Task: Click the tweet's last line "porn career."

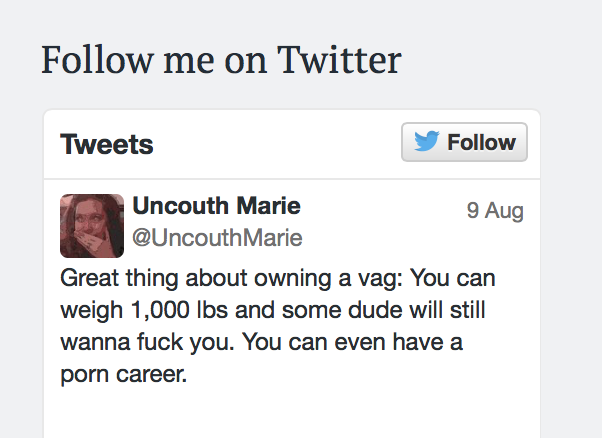Action: [x=124, y=376]
